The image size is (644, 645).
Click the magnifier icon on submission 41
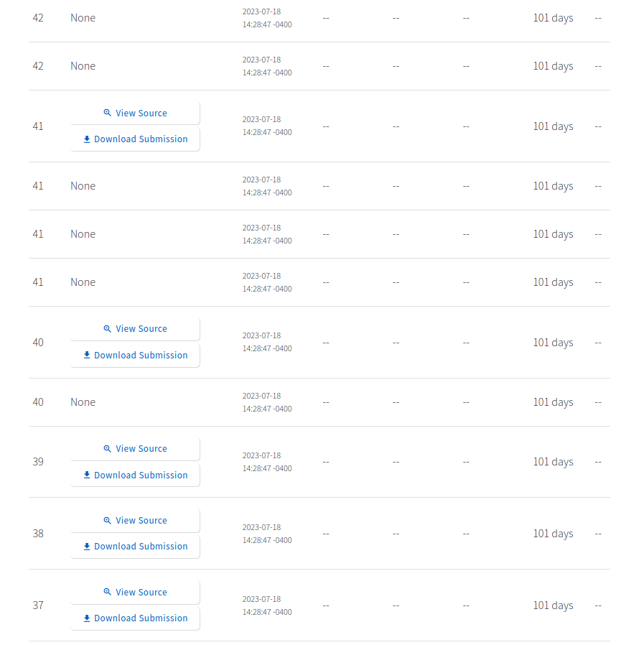tap(107, 113)
